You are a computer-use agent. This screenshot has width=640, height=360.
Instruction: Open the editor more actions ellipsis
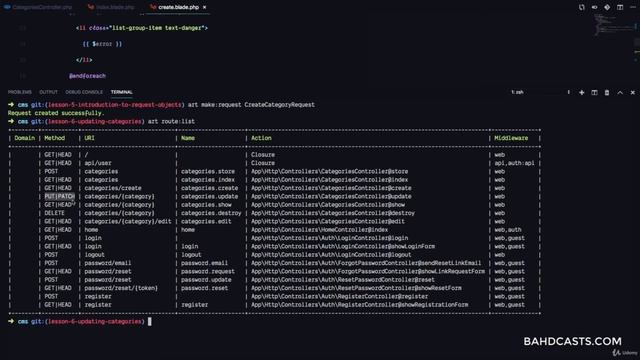coord(633,7)
